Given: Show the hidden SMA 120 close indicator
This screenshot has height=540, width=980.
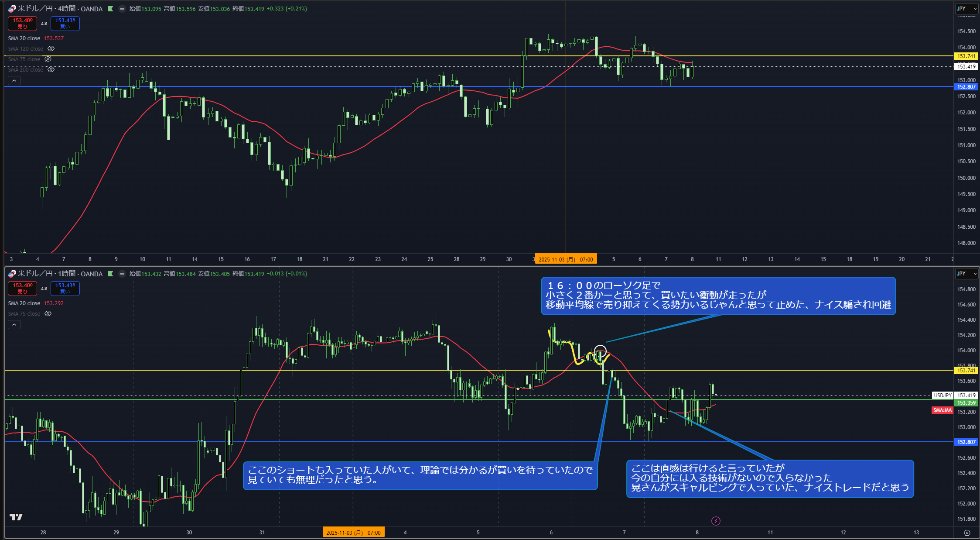Looking at the screenshot, I should [x=51, y=49].
